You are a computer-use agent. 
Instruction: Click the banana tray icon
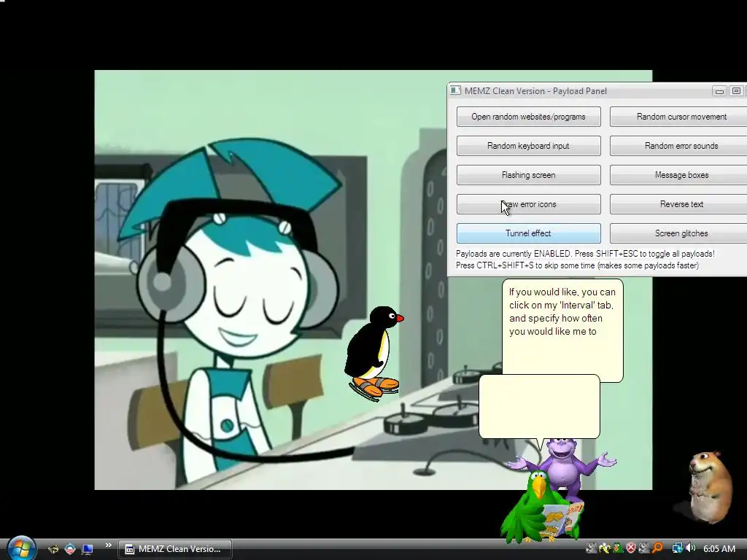tap(605, 548)
